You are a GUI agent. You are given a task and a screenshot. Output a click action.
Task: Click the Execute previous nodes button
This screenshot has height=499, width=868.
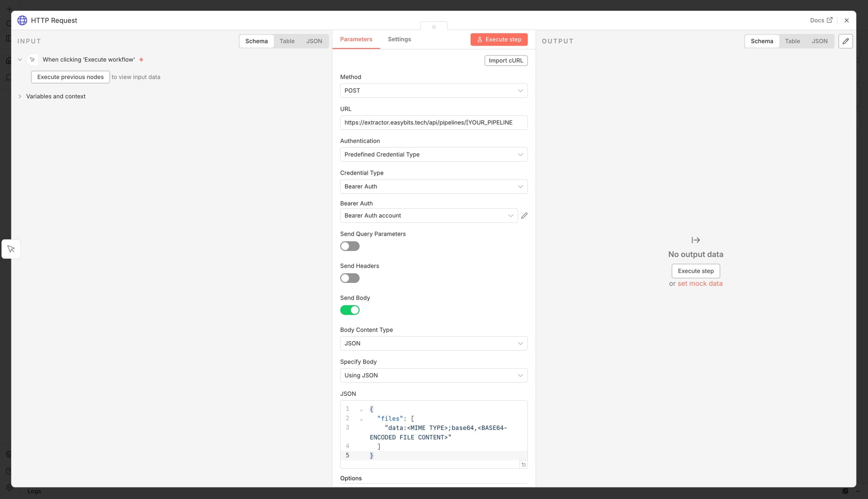[70, 77]
